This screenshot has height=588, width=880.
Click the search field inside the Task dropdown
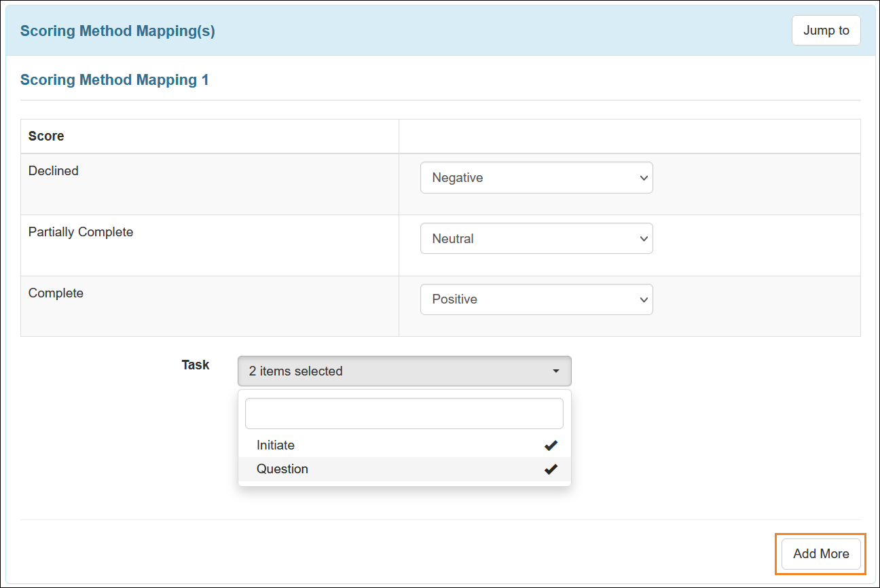click(404, 413)
